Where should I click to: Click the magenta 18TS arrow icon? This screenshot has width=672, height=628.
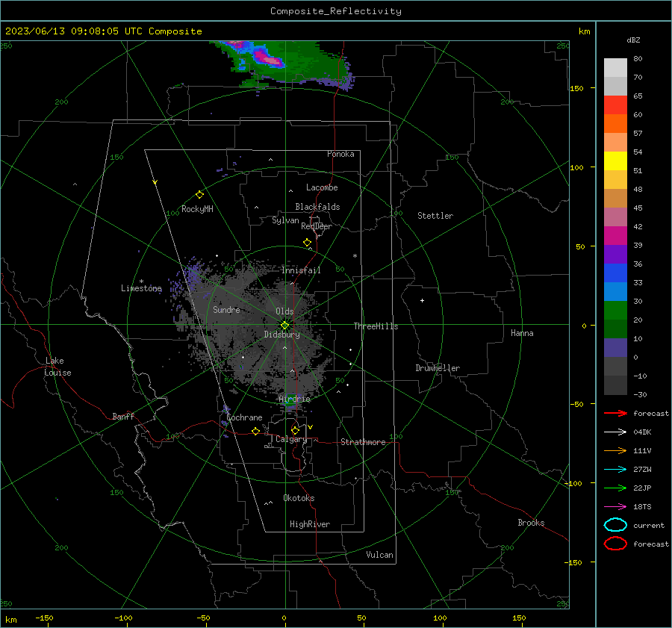click(x=615, y=507)
